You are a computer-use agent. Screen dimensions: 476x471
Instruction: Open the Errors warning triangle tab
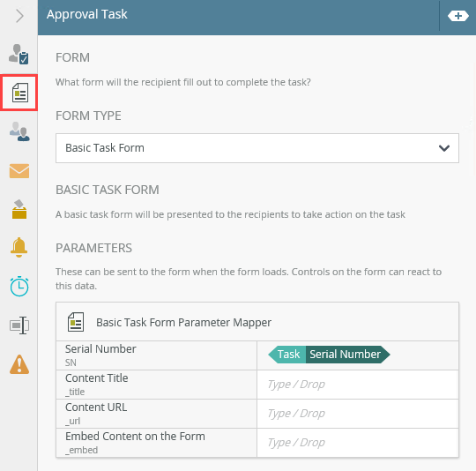click(x=19, y=364)
